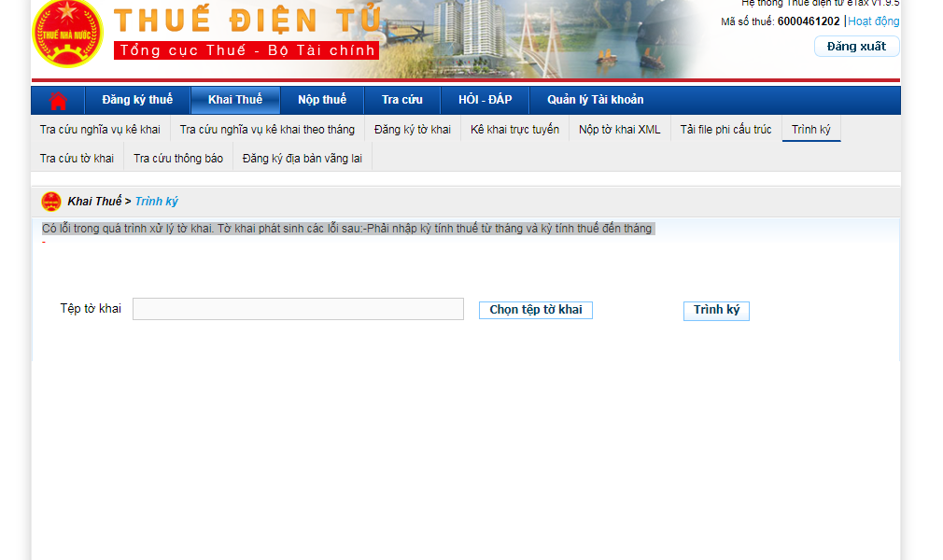Image resolution: width=943 pixels, height=560 pixels.
Task: Open the HỎI - ĐÁP menu
Action: pos(485,100)
